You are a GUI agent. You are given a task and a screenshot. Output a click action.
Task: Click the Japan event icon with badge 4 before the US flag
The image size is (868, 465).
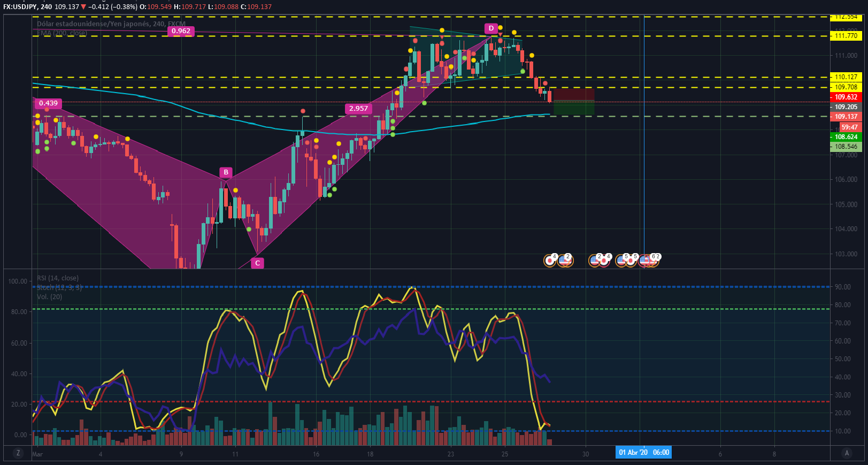(x=550, y=261)
